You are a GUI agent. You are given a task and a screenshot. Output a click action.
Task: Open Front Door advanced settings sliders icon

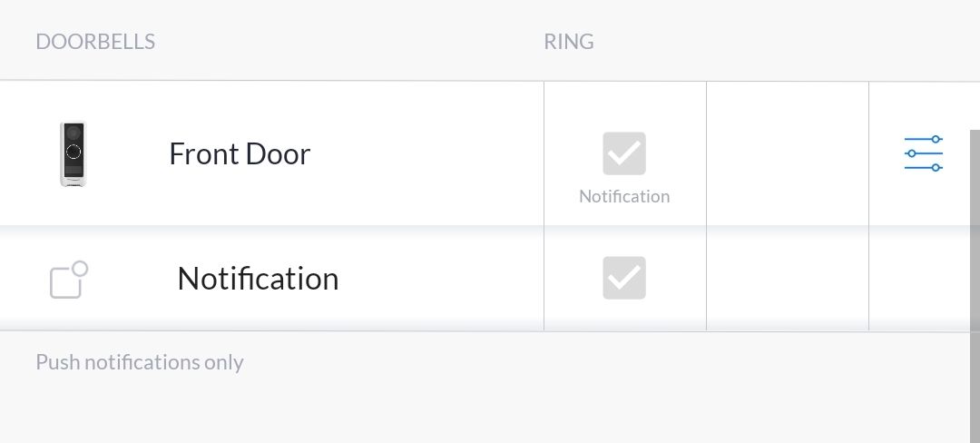coord(924,153)
